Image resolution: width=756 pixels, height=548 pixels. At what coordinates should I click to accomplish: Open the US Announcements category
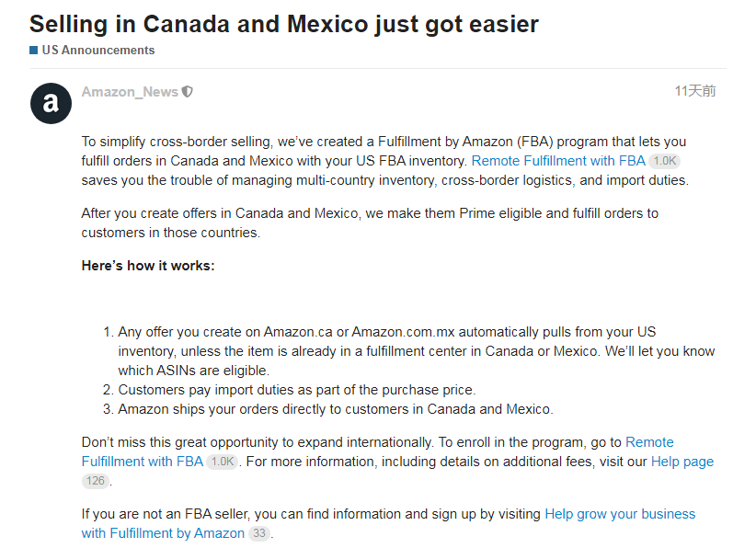click(x=98, y=51)
